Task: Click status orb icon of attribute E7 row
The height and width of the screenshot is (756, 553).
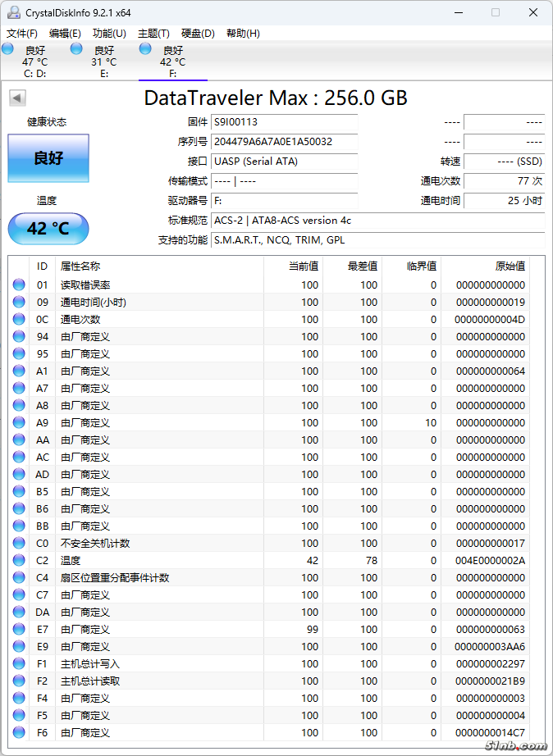Action: click(19, 630)
